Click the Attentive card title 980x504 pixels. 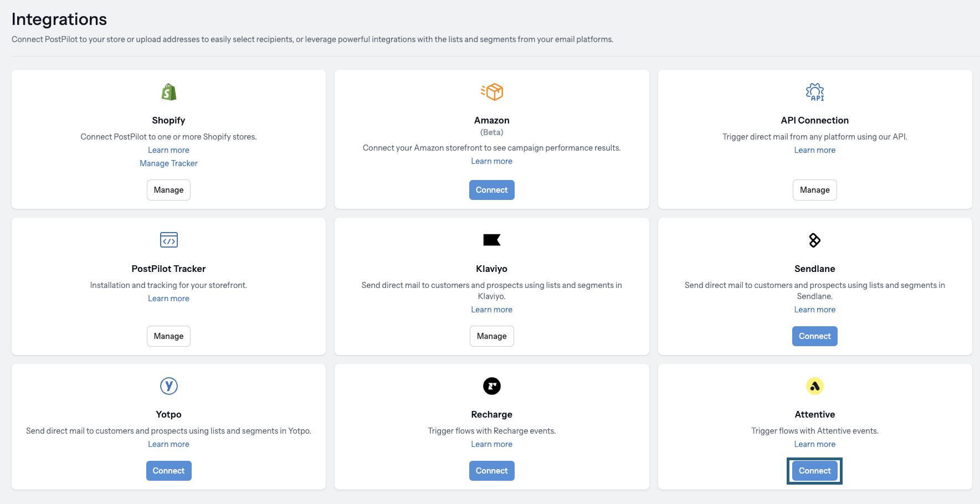tap(815, 414)
